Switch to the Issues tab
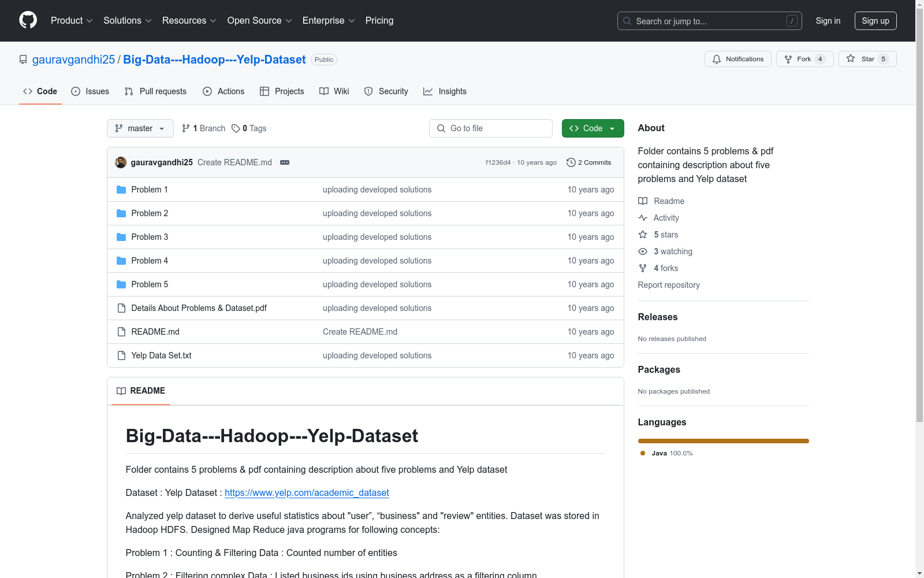924x578 pixels. click(90, 91)
